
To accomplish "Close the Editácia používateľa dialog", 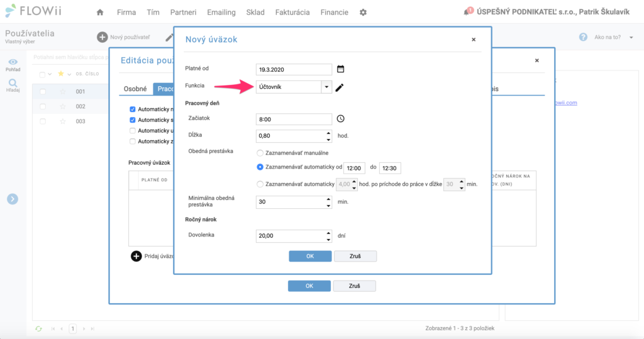I will point(537,60).
